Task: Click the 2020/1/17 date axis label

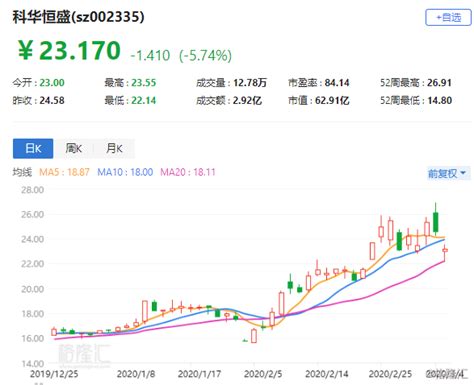Action: click(x=199, y=374)
